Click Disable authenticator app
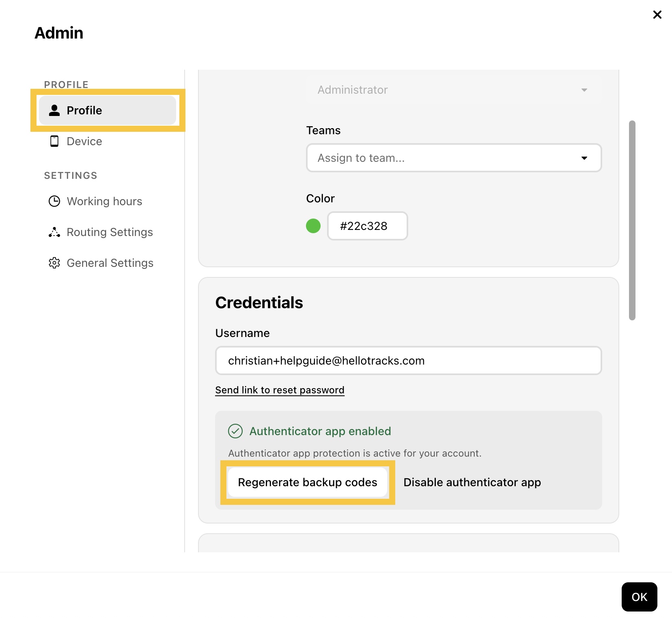Screen dimensions: 672x618 (472, 482)
